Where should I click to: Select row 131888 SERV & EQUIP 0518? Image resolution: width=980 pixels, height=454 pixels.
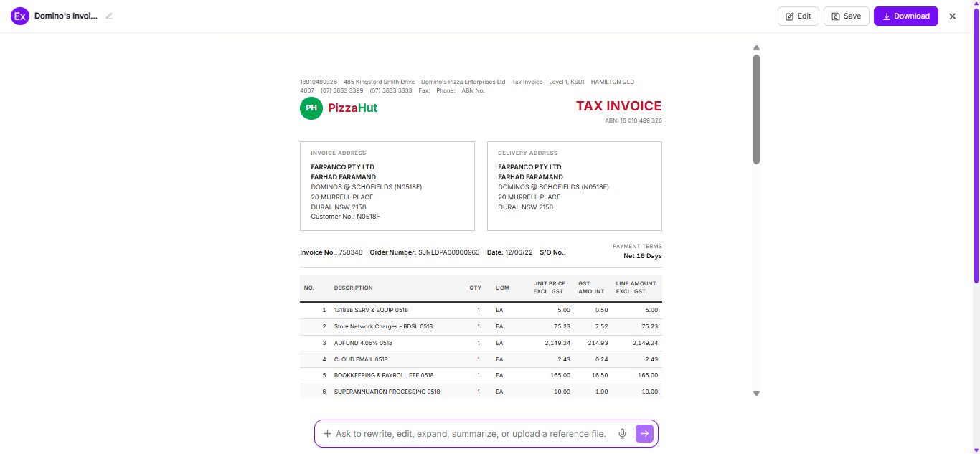tap(481, 311)
